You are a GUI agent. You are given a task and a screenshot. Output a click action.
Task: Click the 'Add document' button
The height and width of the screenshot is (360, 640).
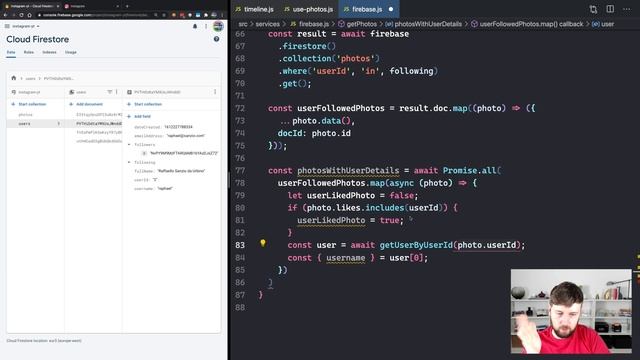[x=86, y=104]
